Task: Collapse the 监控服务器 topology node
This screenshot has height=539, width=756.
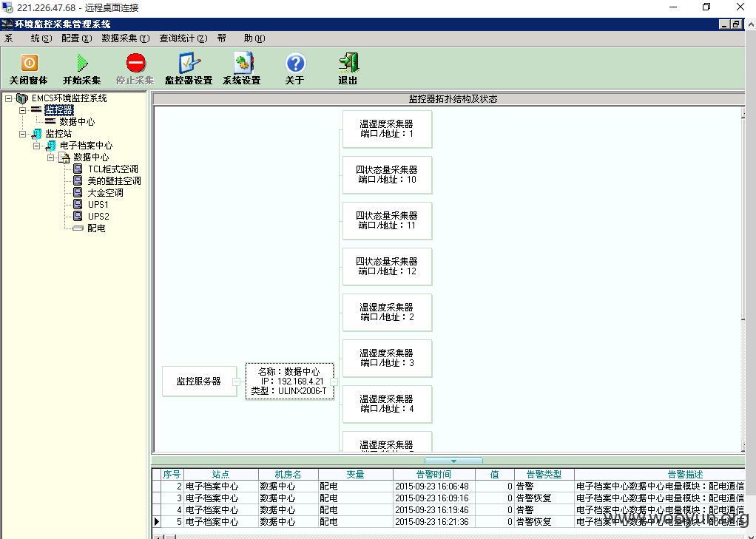Action: (x=236, y=382)
